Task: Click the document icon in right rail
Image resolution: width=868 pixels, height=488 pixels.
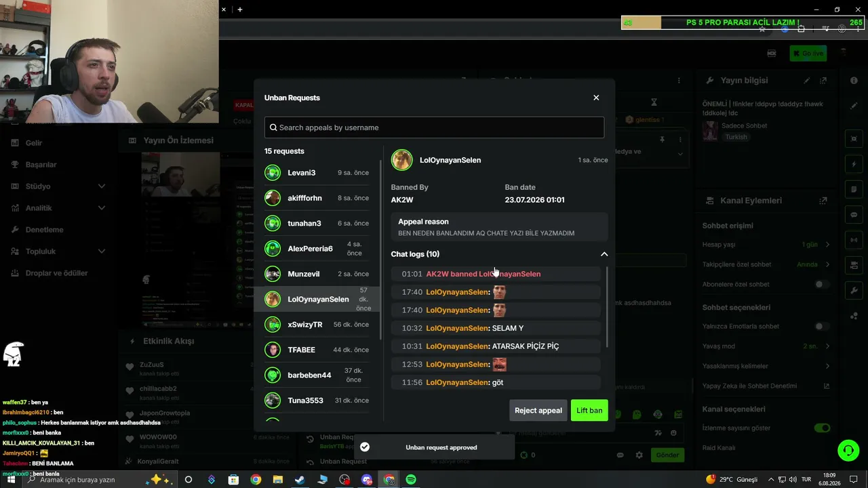Action: [854, 190]
